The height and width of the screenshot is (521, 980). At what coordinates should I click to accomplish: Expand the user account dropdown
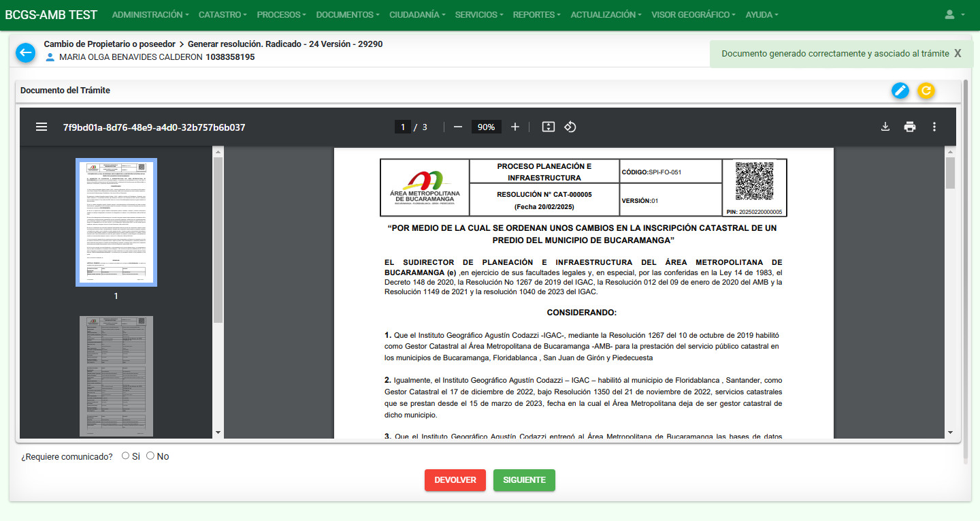955,14
